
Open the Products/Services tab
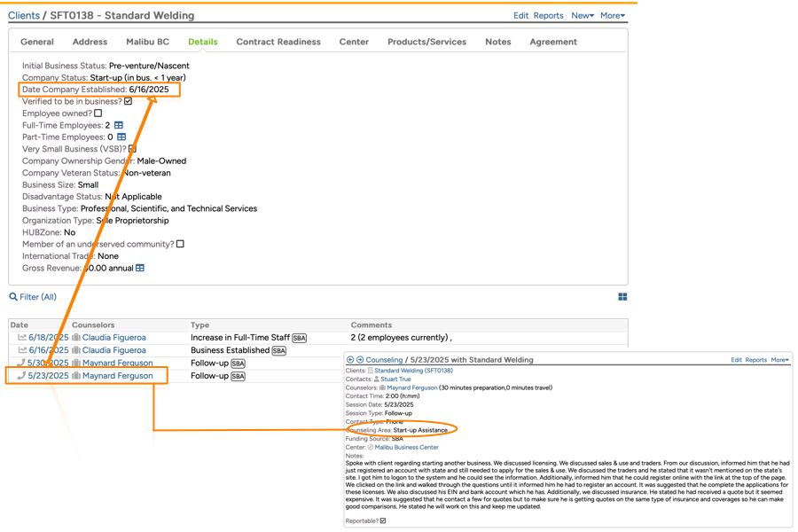(426, 42)
